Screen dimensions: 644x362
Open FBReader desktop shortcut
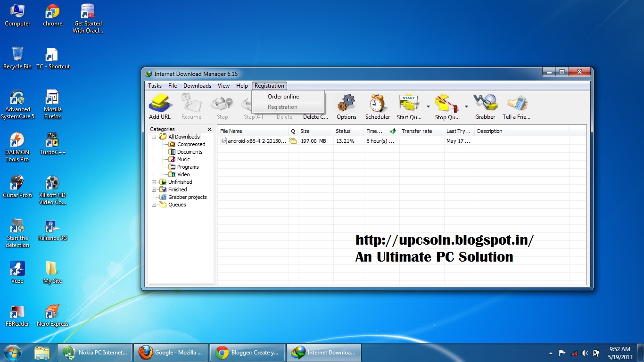click(17, 315)
